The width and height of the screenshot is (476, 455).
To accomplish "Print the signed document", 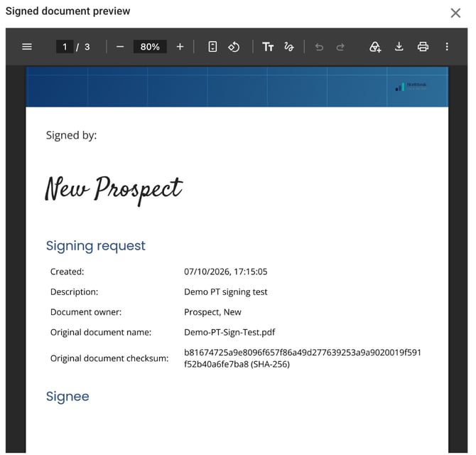I will (x=423, y=47).
